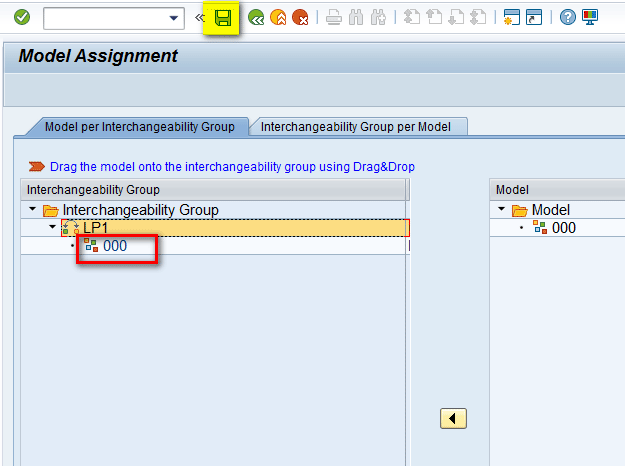Click the Print icon

tap(334, 18)
